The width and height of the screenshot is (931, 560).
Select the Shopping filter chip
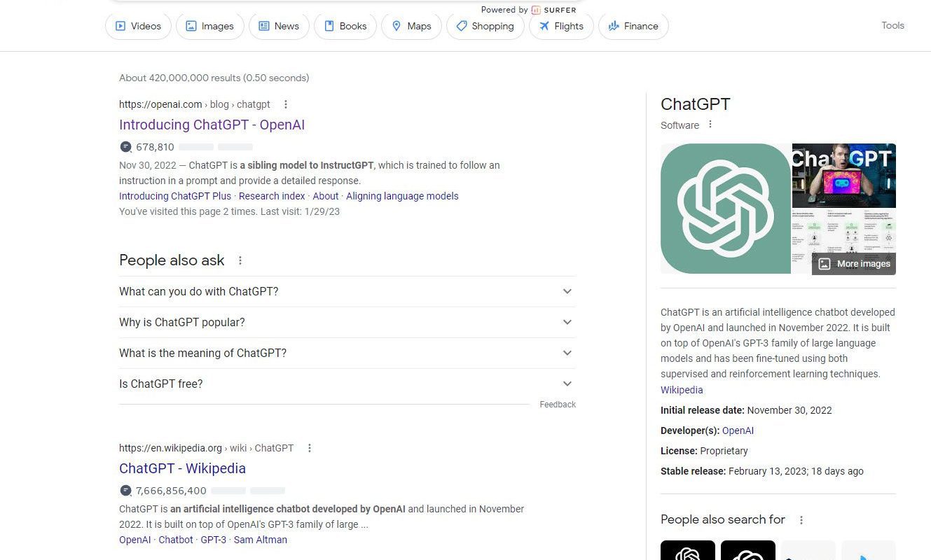[x=485, y=26]
